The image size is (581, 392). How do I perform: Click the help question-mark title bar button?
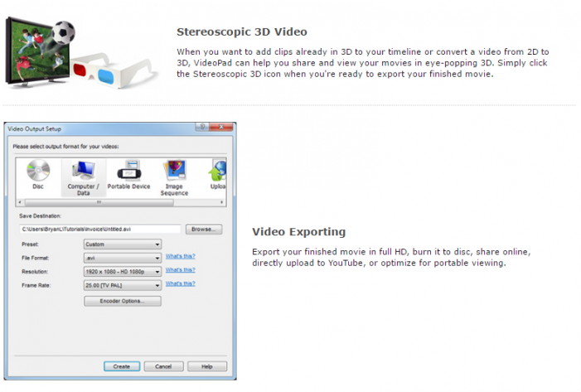(200, 128)
